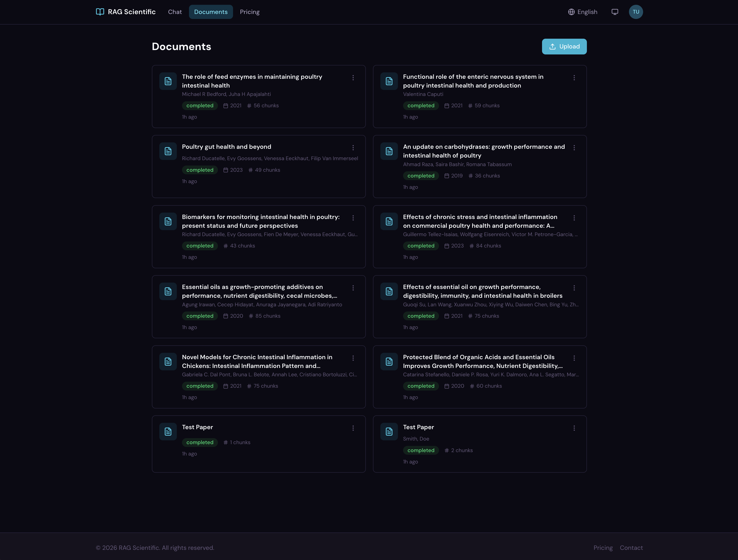Click completed badge on Effects of essential oil card
Viewport: 738px width, 560px height.
421,316
